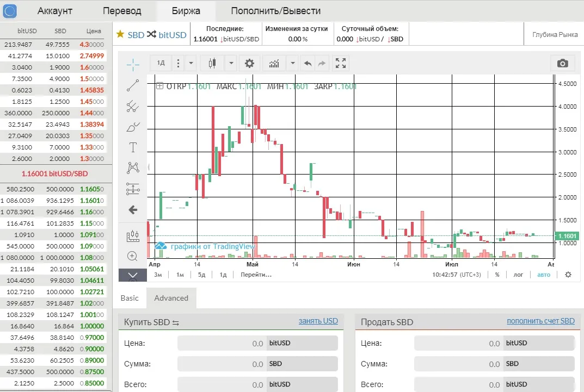The width and height of the screenshot is (584, 392).
Task: Redo chart action
Action: 322,63
